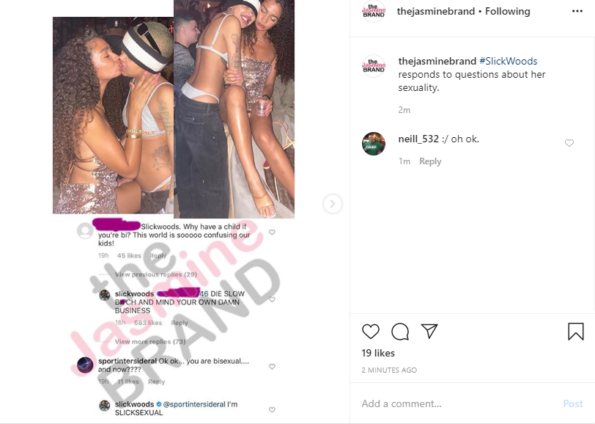Screen dimensions: 595x424
Task: Open neill_532's profile avatar
Action: click(373, 143)
